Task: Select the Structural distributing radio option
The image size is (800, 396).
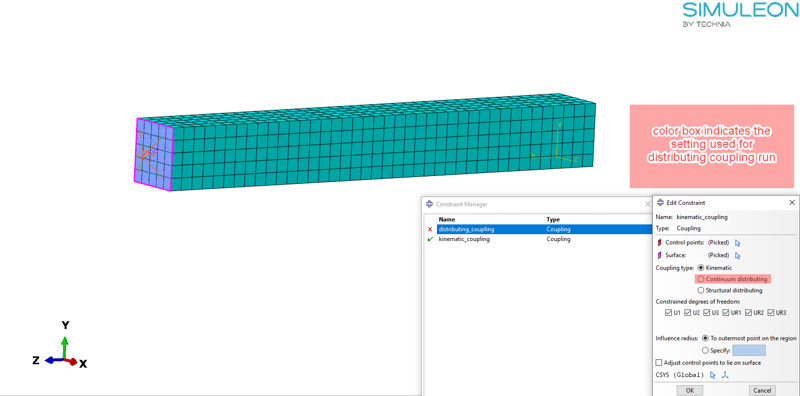Action: (701, 290)
